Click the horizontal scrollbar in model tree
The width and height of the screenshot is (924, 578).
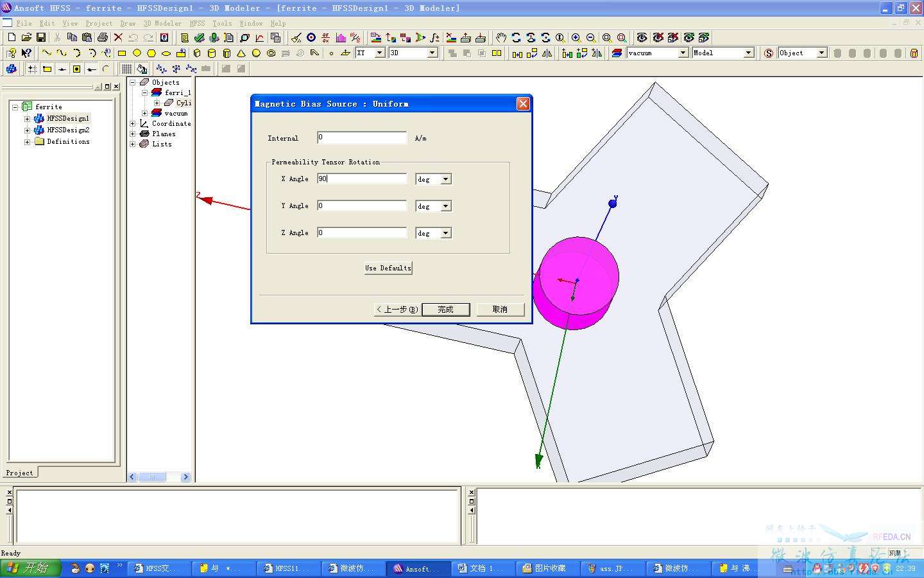point(153,477)
